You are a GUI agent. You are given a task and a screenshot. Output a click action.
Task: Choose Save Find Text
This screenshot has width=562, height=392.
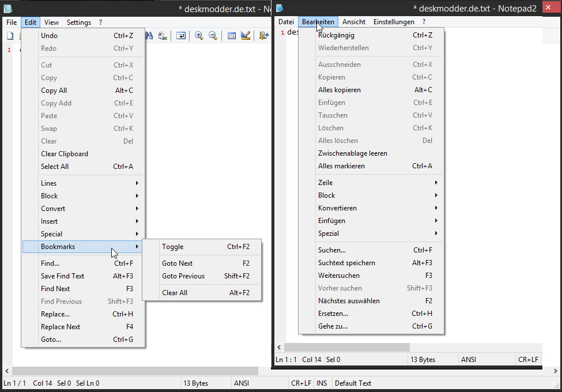tap(84, 276)
